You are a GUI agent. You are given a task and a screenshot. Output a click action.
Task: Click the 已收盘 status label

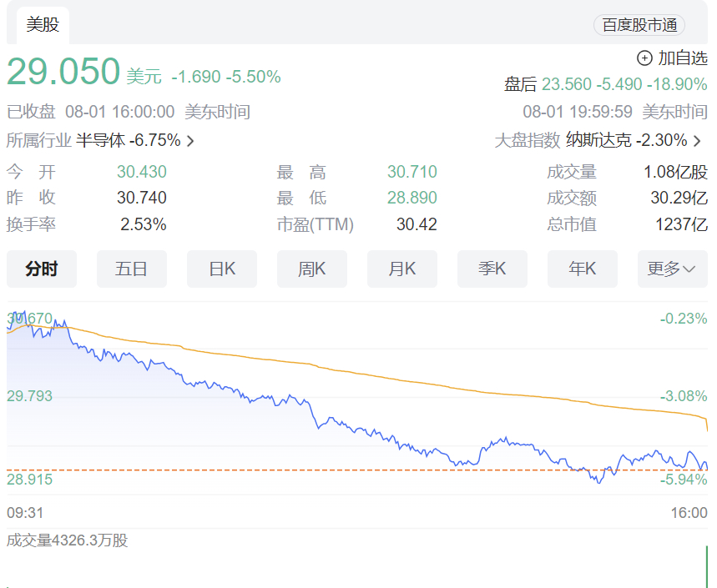[31, 112]
